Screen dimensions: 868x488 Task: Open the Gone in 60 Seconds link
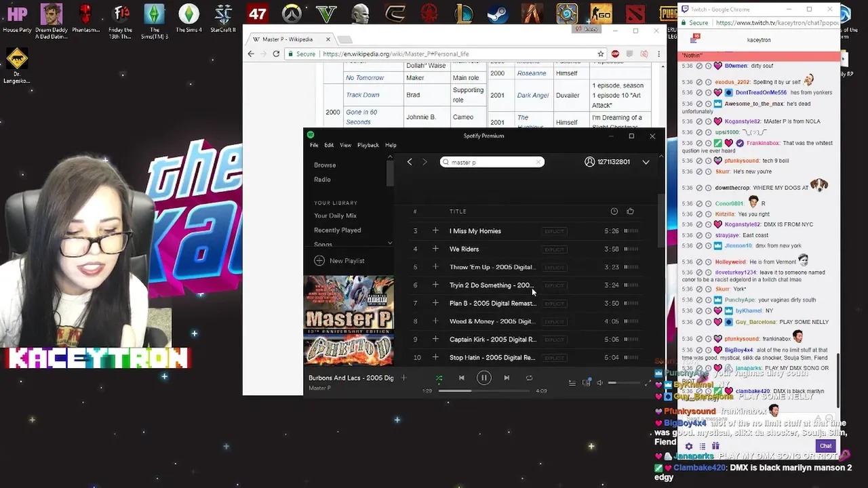(361, 117)
